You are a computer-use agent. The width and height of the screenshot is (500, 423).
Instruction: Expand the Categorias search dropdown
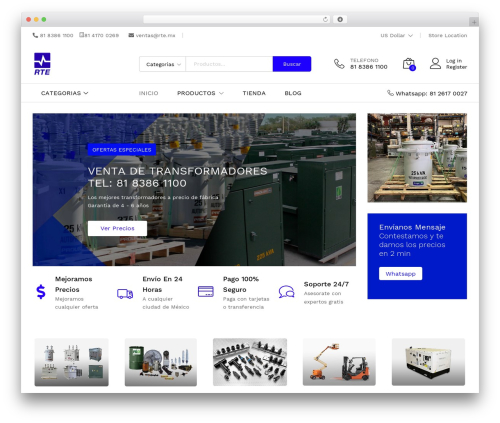[x=163, y=64]
